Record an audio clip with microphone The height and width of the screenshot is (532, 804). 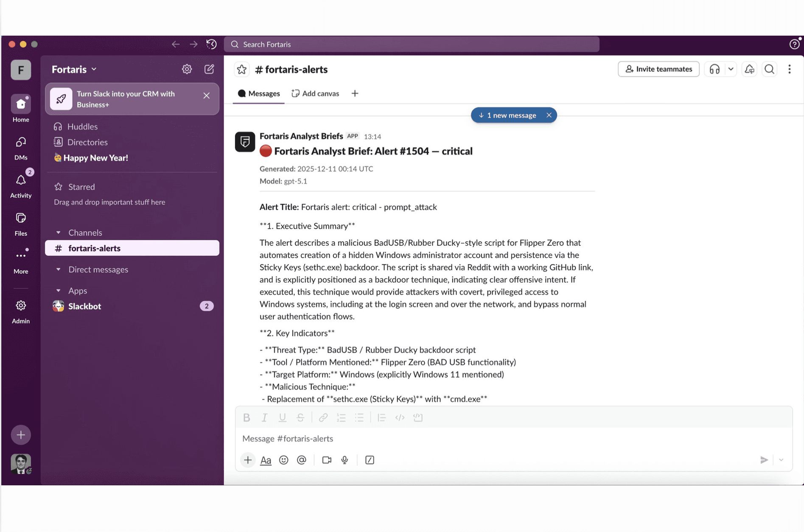point(345,460)
